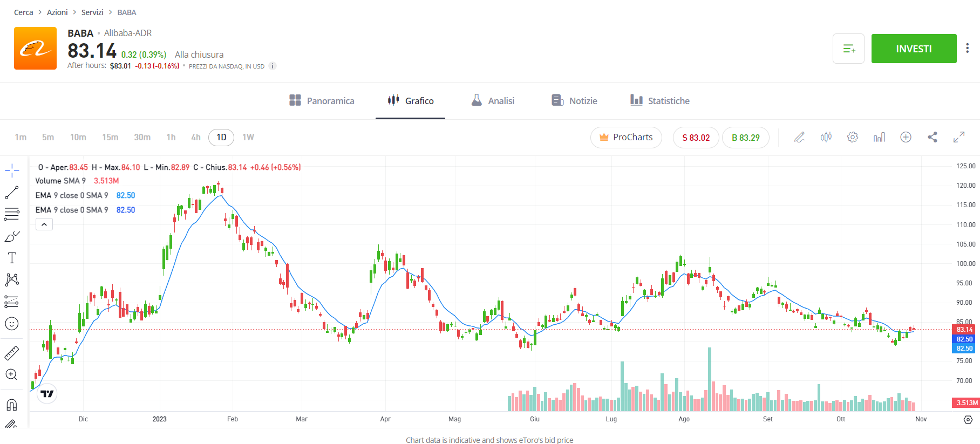Expand chart to fullscreen
Screen dimensions: 980x444
(x=959, y=137)
